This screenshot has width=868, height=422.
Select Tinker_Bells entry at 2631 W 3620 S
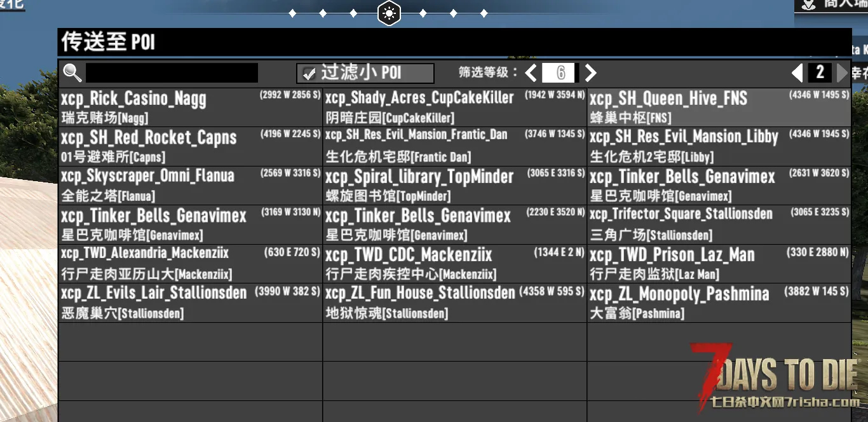tap(719, 186)
